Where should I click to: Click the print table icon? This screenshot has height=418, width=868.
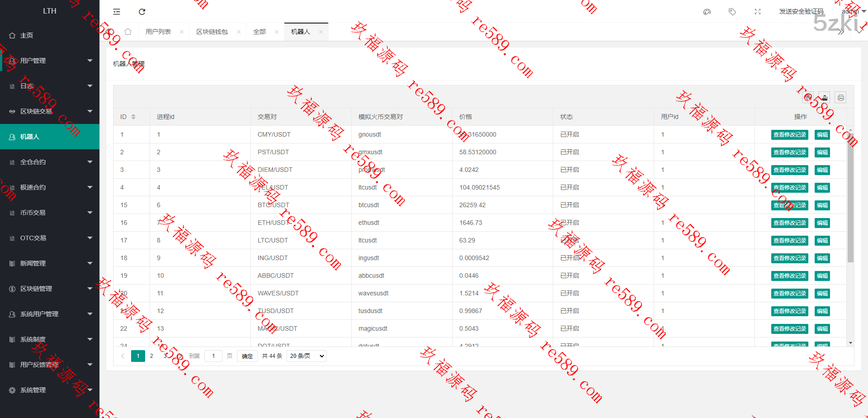click(x=840, y=97)
